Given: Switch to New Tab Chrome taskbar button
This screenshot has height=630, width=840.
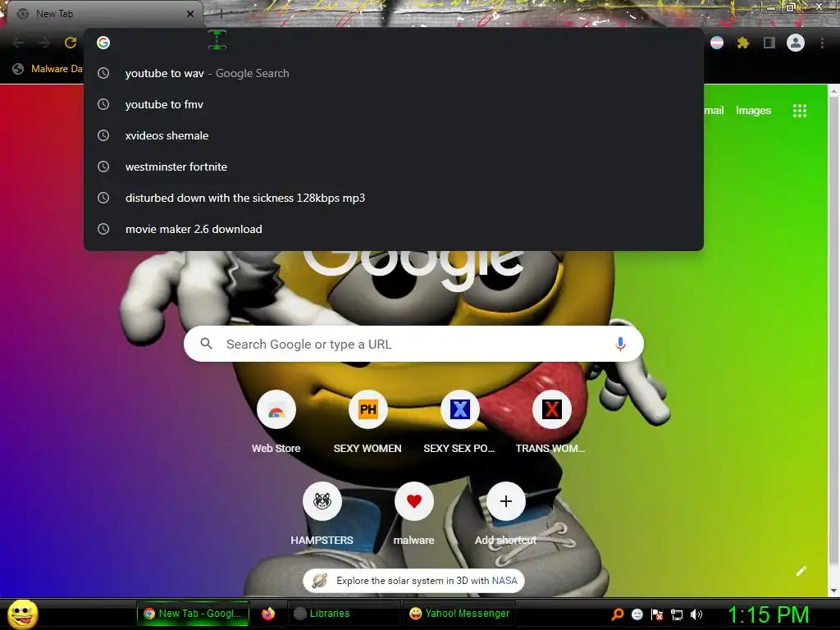Looking at the screenshot, I should [193, 614].
